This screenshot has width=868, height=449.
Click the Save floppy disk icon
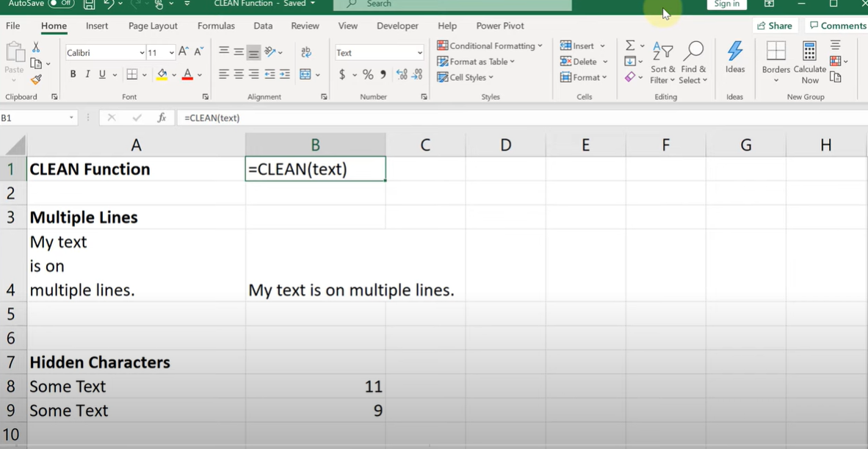point(89,4)
